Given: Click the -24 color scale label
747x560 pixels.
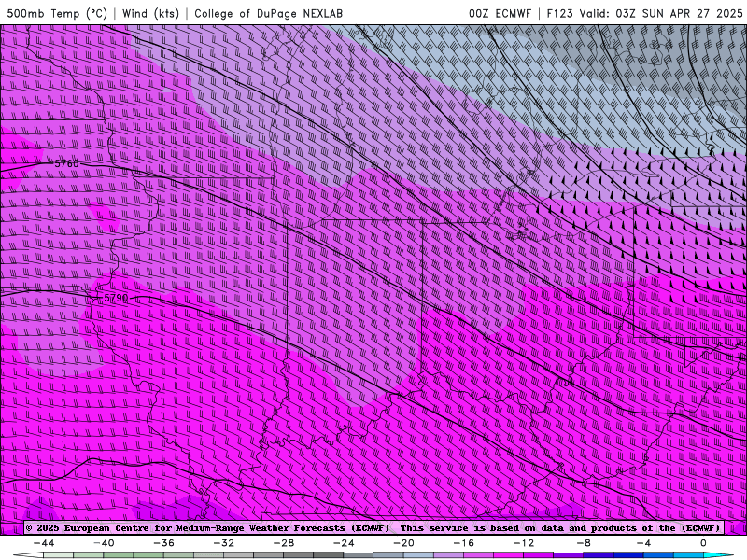Looking at the screenshot, I should point(344,543).
